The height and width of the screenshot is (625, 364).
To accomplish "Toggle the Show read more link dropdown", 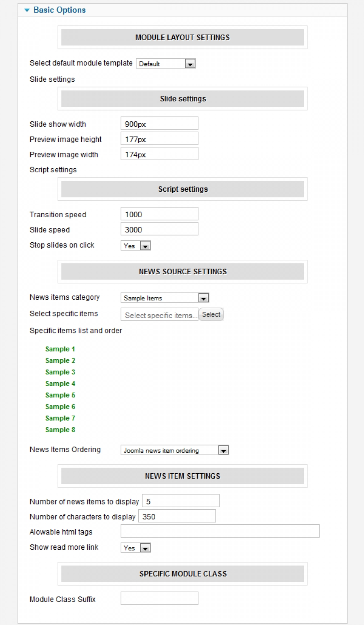I will [136, 548].
